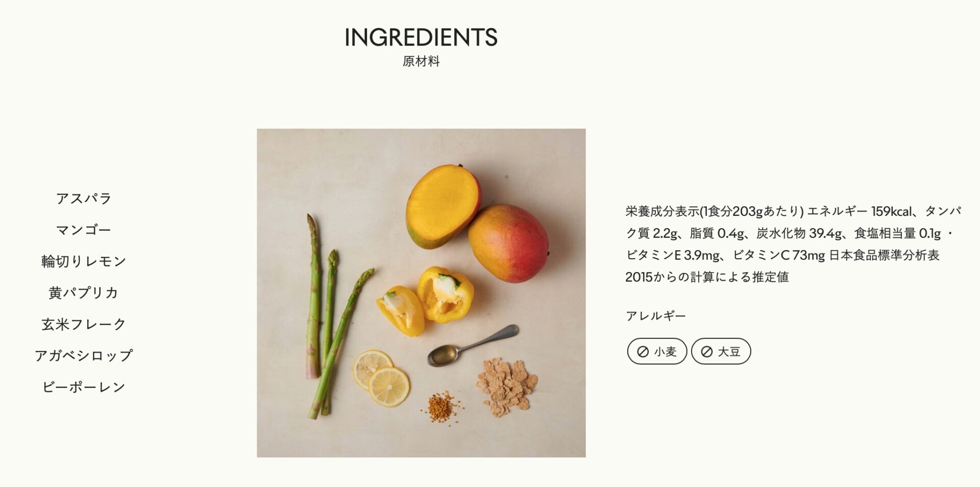This screenshot has width=980, height=487.
Task: Click the brown rice flakes pile
Action: pos(506,386)
